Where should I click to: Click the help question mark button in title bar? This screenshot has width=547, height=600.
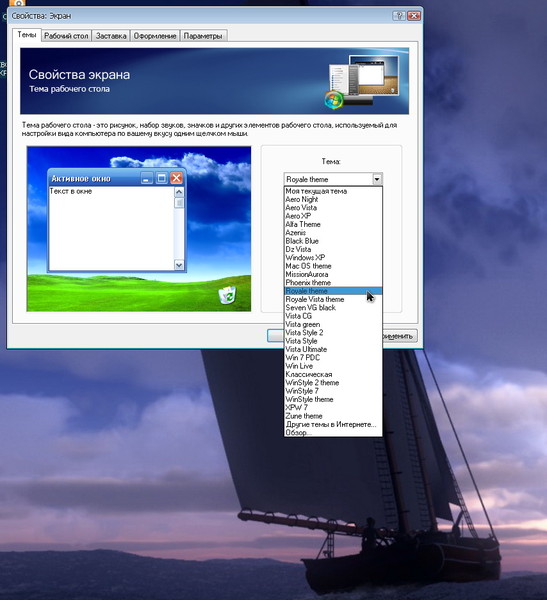(x=398, y=16)
